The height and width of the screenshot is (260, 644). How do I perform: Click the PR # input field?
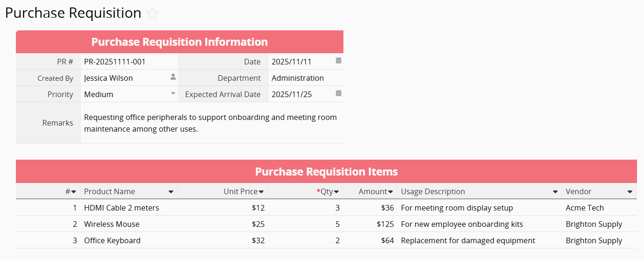click(128, 62)
